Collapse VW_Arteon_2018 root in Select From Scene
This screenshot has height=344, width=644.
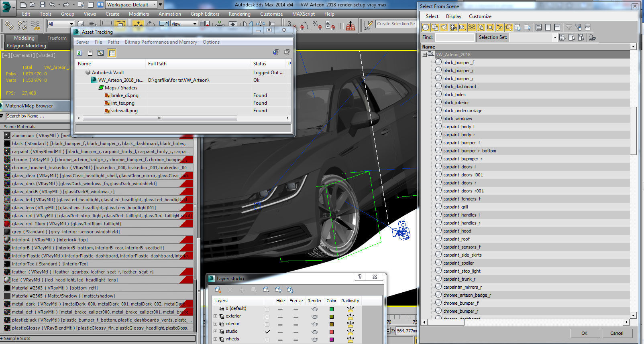[424, 55]
